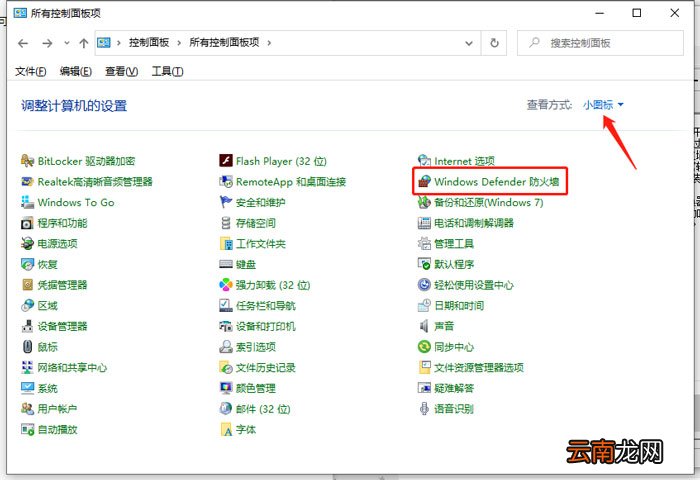Click the 用户帐户 icon
Image resolution: width=700 pixels, height=480 pixels.
[27, 409]
